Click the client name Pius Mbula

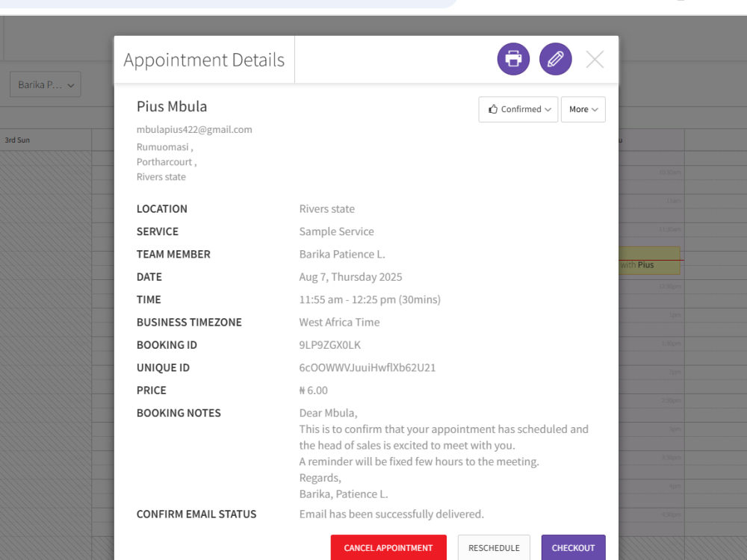[172, 106]
